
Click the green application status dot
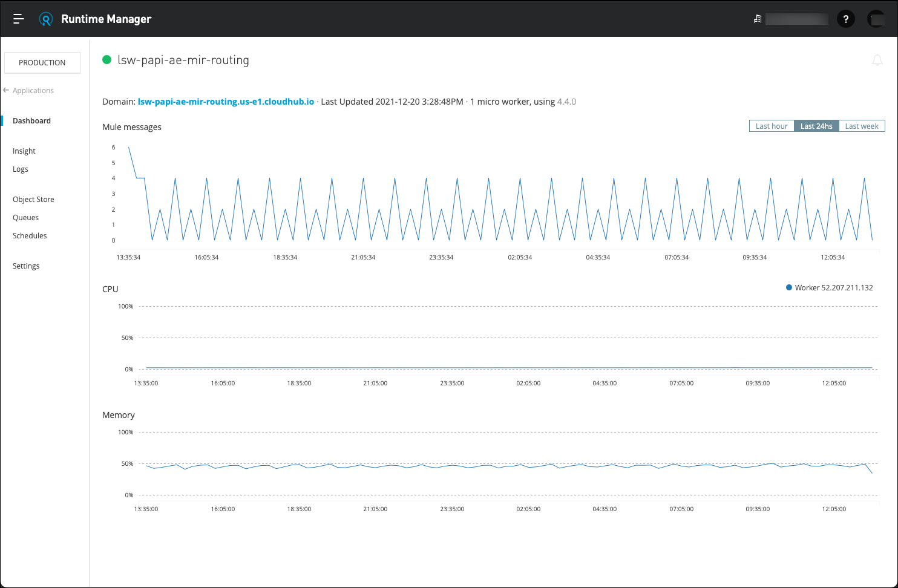(107, 59)
